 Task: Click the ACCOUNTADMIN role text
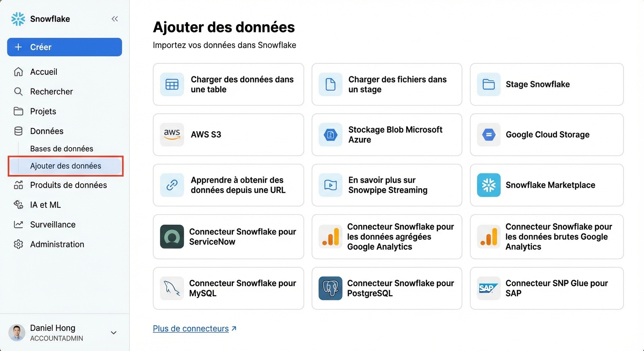57,339
